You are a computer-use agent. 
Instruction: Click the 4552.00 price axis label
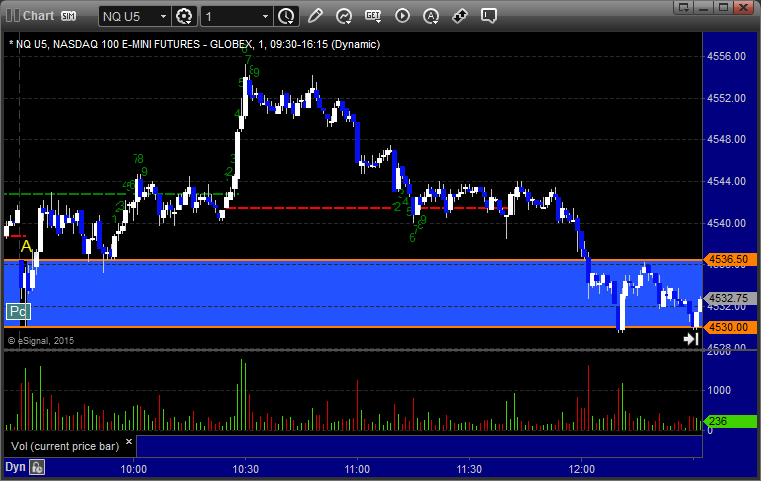[x=726, y=98]
